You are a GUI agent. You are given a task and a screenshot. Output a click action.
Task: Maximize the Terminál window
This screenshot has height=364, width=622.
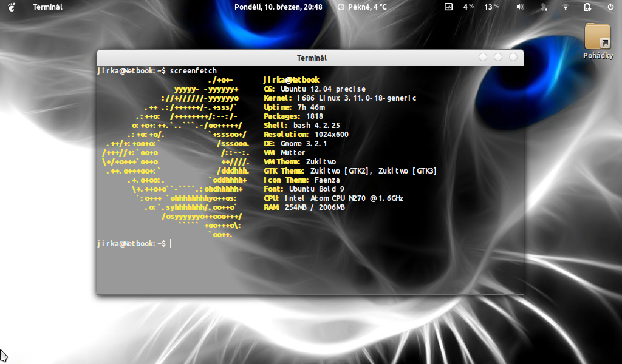pos(498,58)
